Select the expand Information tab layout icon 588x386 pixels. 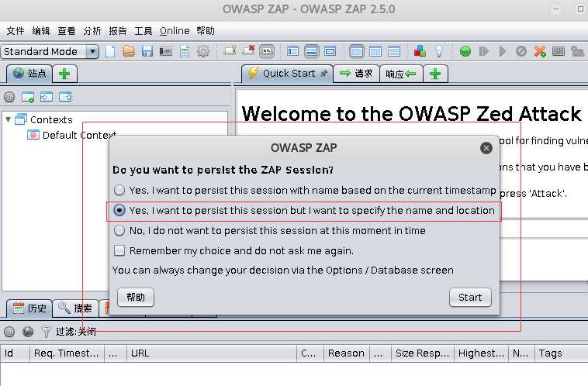pos(312,51)
